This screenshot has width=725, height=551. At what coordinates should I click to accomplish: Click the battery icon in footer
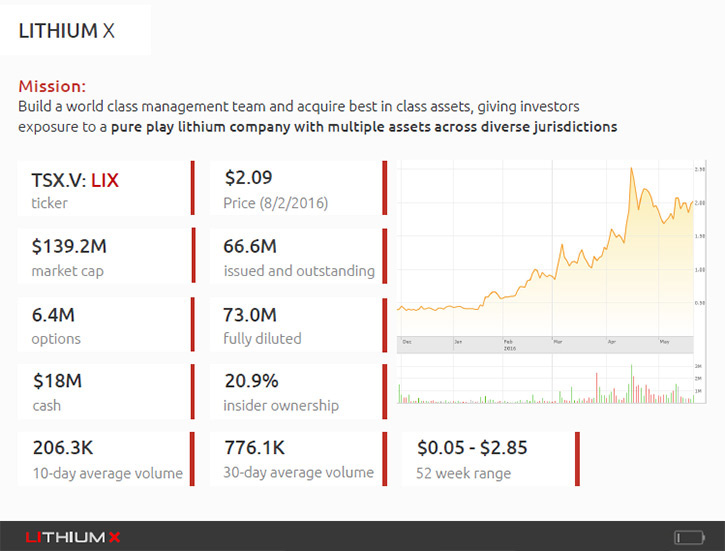689,538
